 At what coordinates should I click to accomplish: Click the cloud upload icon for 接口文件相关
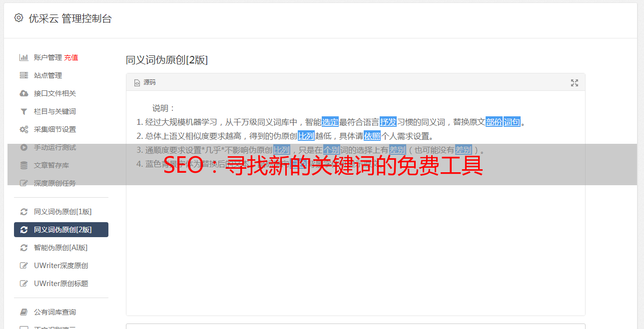[x=23, y=93]
